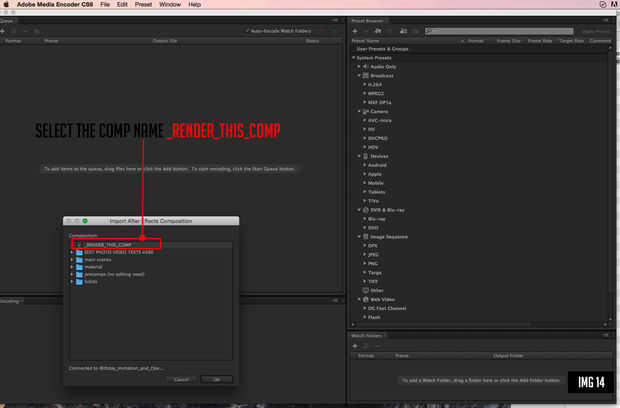This screenshot has width=620, height=408.
Task: Open the Edit menu
Action: tap(122, 4)
